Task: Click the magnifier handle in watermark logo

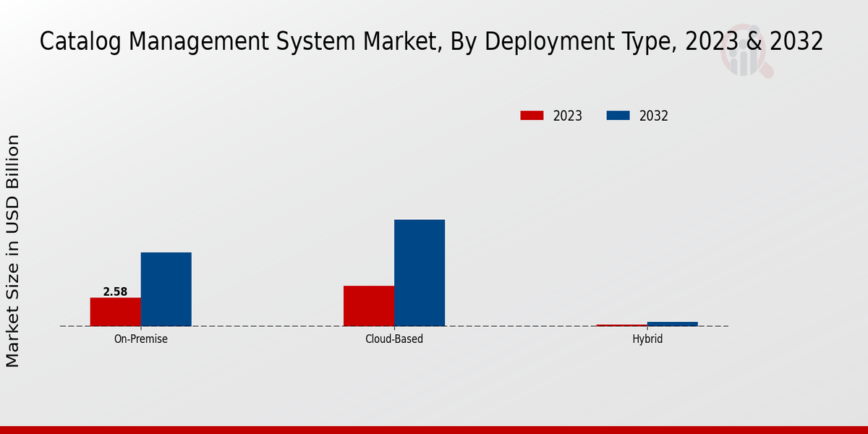Action: [767, 72]
